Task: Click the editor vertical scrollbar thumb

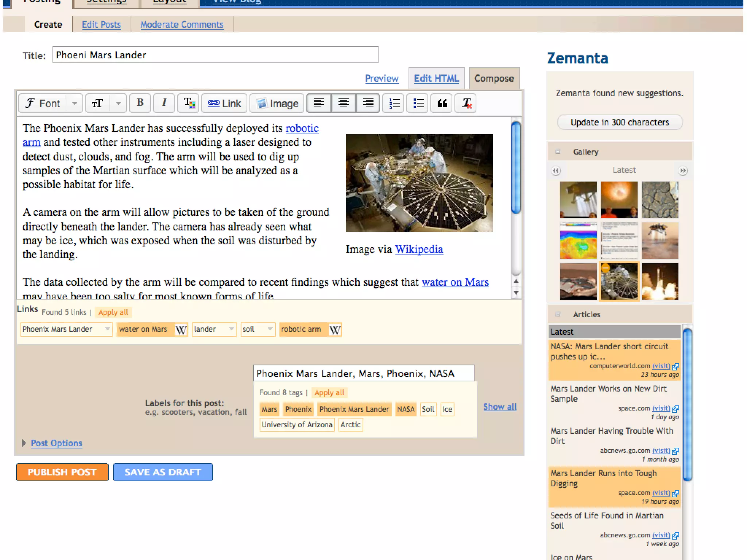Action: pos(516,167)
